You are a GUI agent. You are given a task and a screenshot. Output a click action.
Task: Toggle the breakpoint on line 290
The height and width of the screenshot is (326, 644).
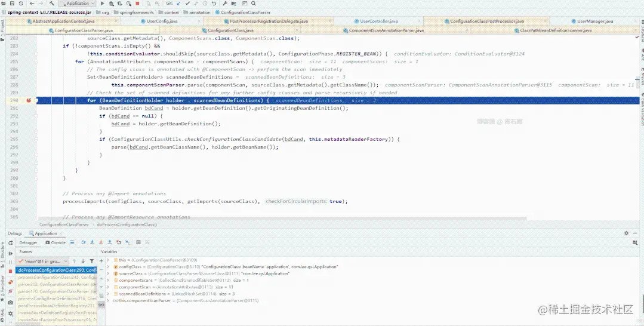29,100
